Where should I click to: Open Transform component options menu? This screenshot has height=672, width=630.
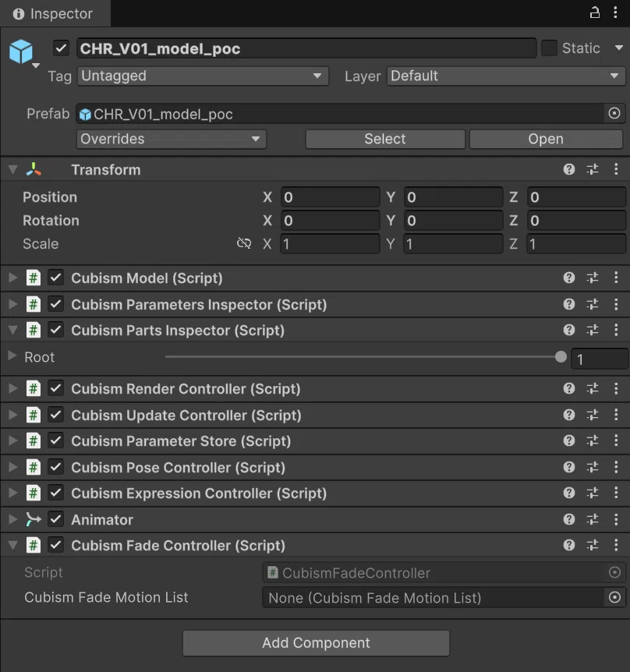click(x=616, y=169)
